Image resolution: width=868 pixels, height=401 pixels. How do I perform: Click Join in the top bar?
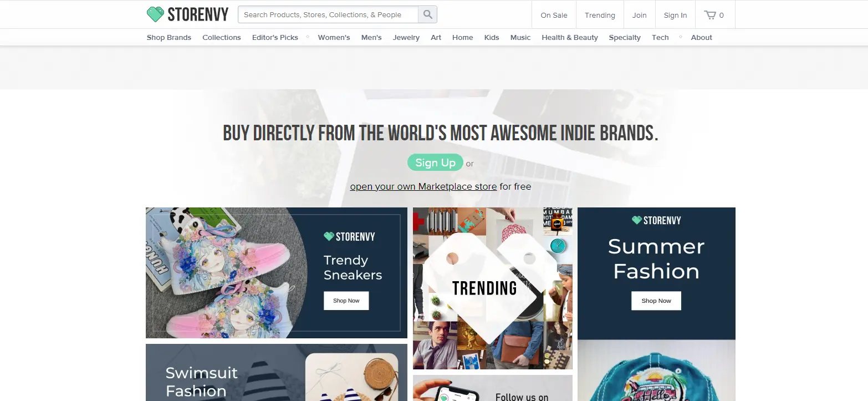coord(639,15)
